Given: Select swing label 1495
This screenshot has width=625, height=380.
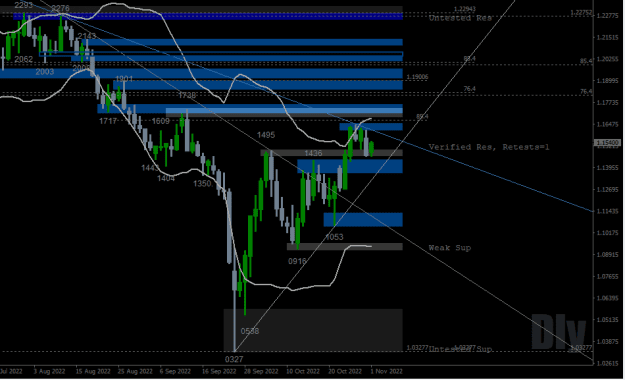Looking at the screenshot, I should click(x=266, y=135).
